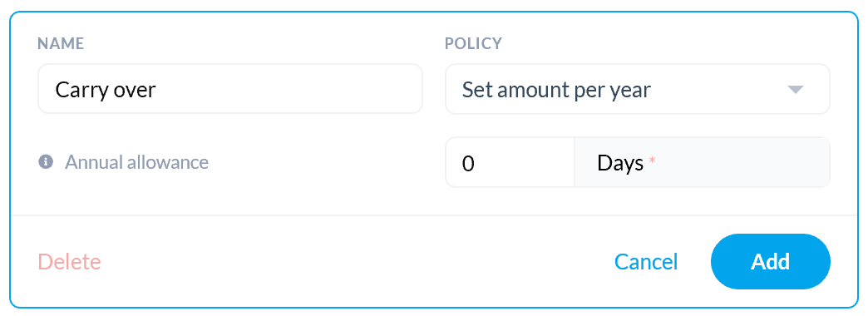Select the annual allowance number field
This screenshot has width=868, height=316.
click(x=510, y=163)
